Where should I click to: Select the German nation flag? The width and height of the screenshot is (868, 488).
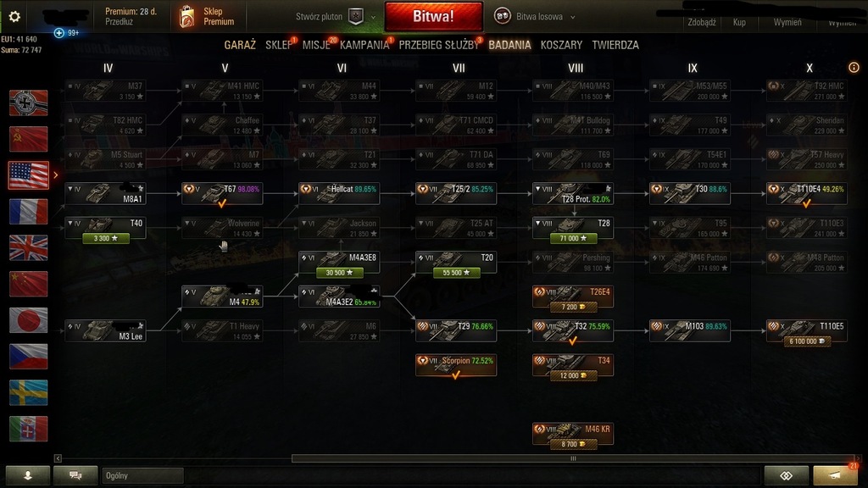click(x=28, y=103)
